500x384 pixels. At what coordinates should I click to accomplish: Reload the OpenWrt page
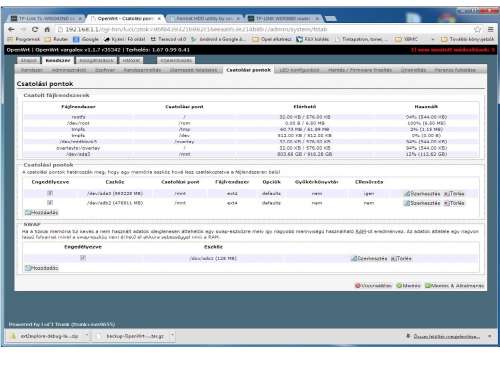(35, 29)
